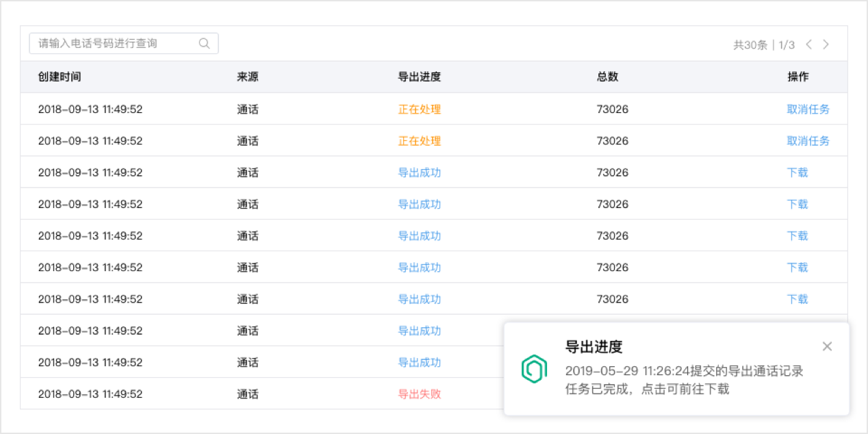Click the green hexagon notification icon
Viewport: 868px width, 434px height.
coord(535,368)
